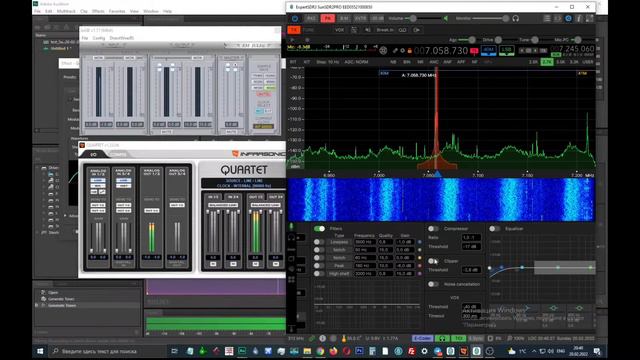Viewport: 640px width, 360px height.
Task: Open Firefox from the Windows taskbar
Action: point(333,351)
